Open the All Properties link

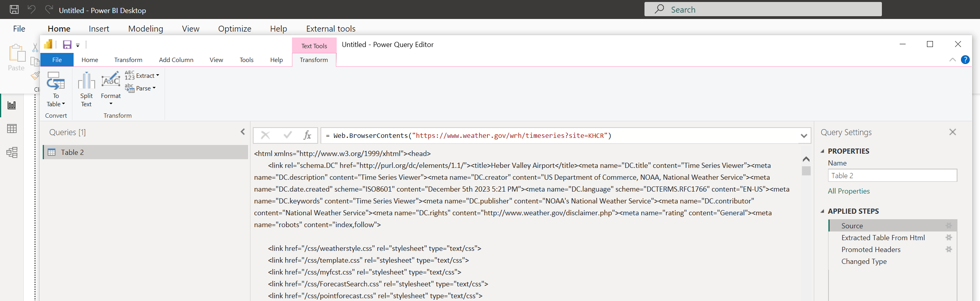[849, 191]
